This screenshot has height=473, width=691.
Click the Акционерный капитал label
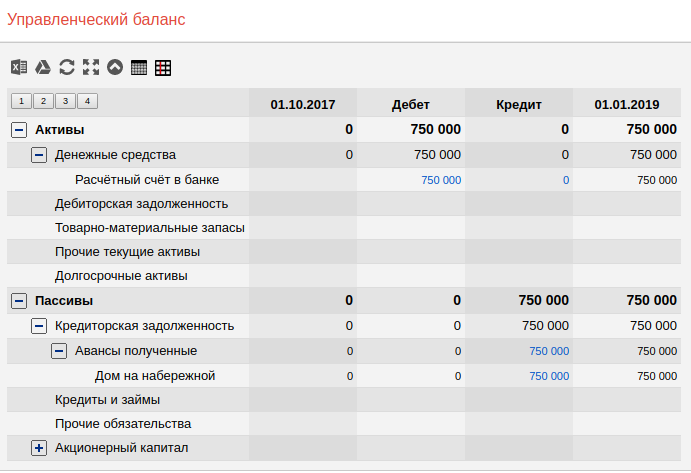pyautogui.click(x=122, y=448)
